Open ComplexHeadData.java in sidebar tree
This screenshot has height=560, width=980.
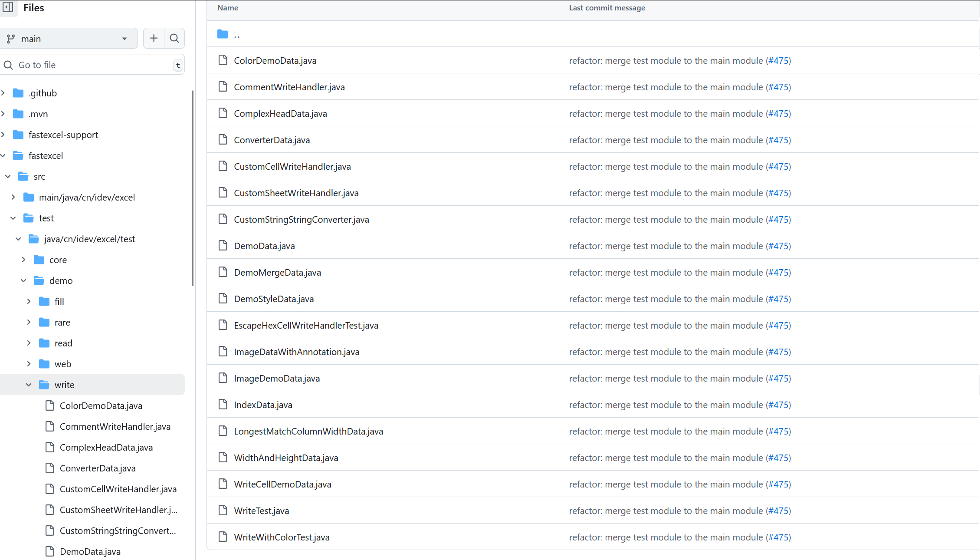click(x=106, y=447)
